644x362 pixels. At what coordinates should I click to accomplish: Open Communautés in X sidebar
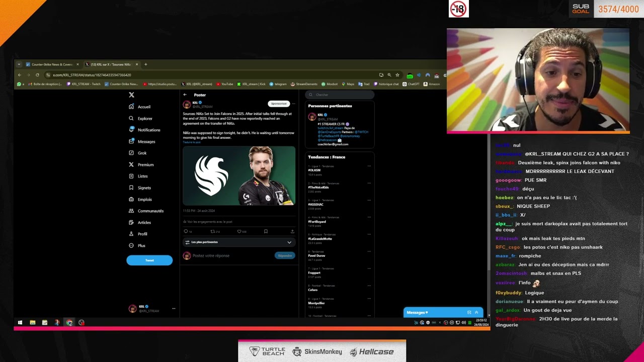[146, 211]
